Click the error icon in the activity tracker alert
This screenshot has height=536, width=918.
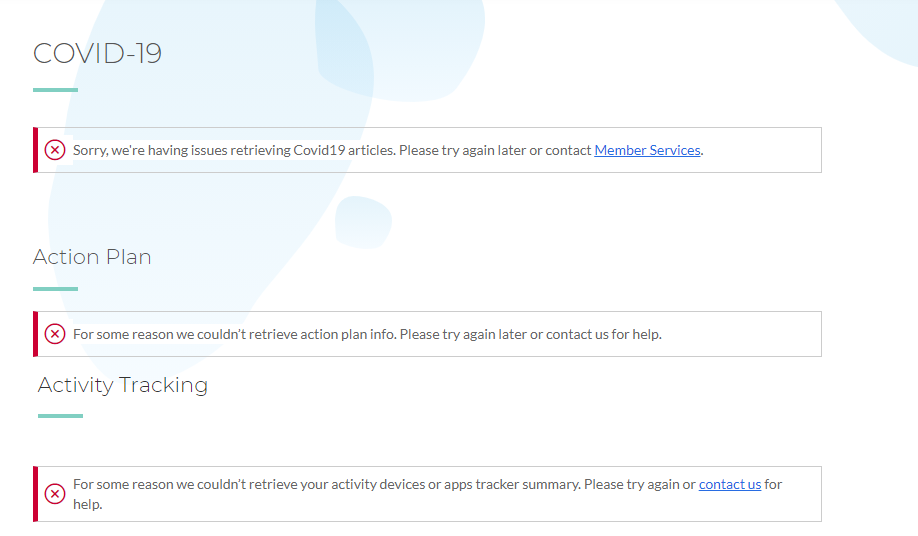coord(55,494)
